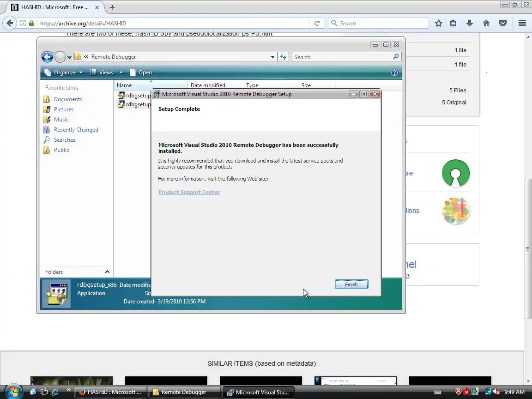Click the rdbgsetup_x86 application preview icon

56,294
